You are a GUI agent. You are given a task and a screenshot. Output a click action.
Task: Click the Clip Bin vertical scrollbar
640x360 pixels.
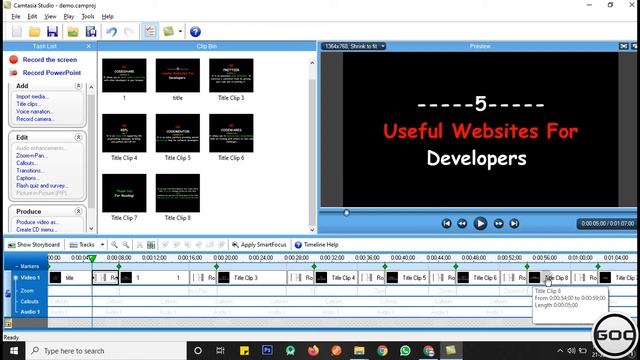[312, 146]
